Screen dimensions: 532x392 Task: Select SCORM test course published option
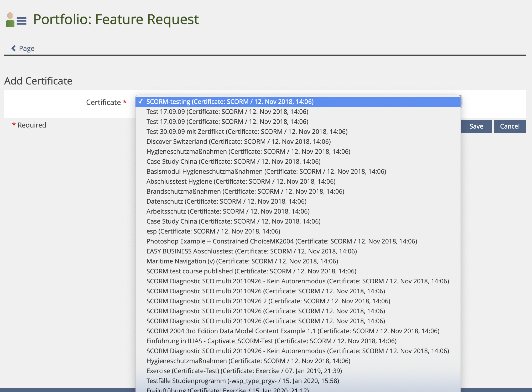point(251,271)
